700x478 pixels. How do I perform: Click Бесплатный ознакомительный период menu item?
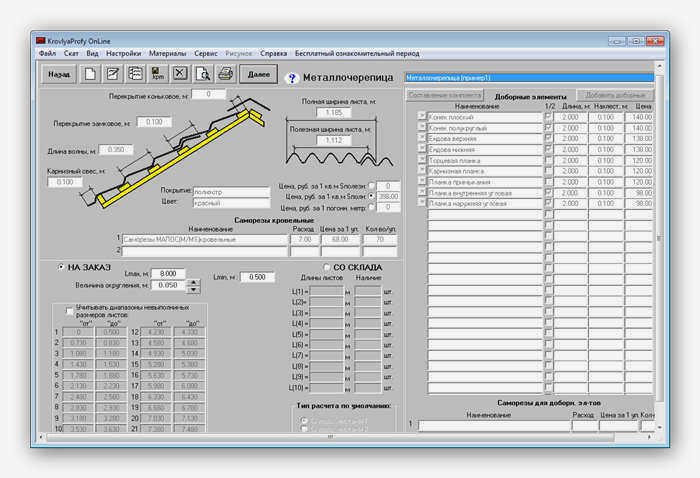(357, 53)
